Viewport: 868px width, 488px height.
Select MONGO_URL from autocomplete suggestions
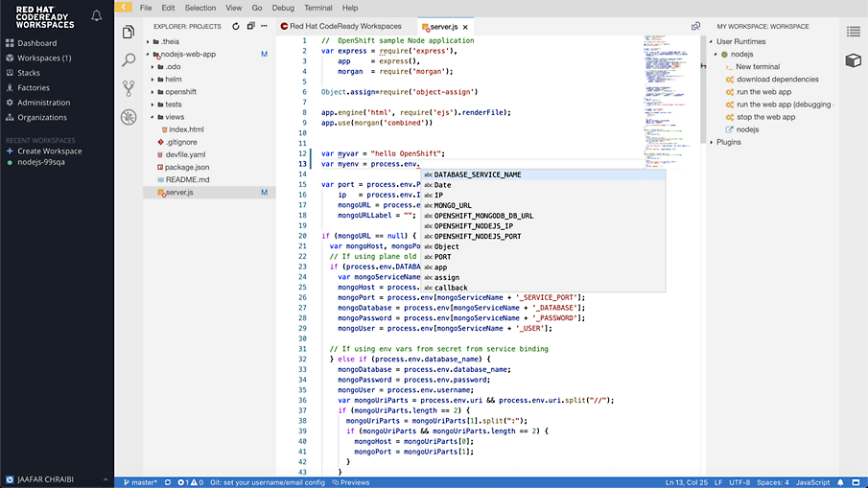coord(453,205)
